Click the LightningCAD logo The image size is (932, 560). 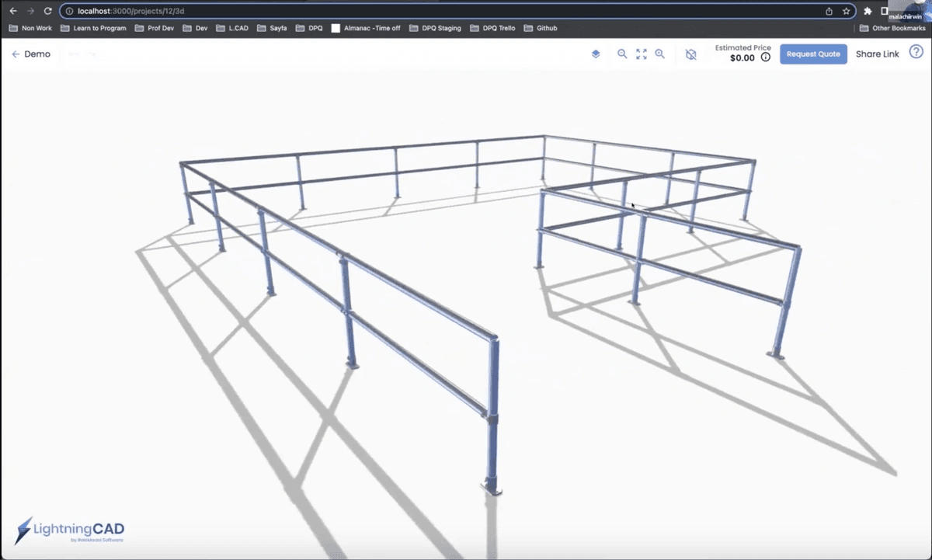[69, 530]
